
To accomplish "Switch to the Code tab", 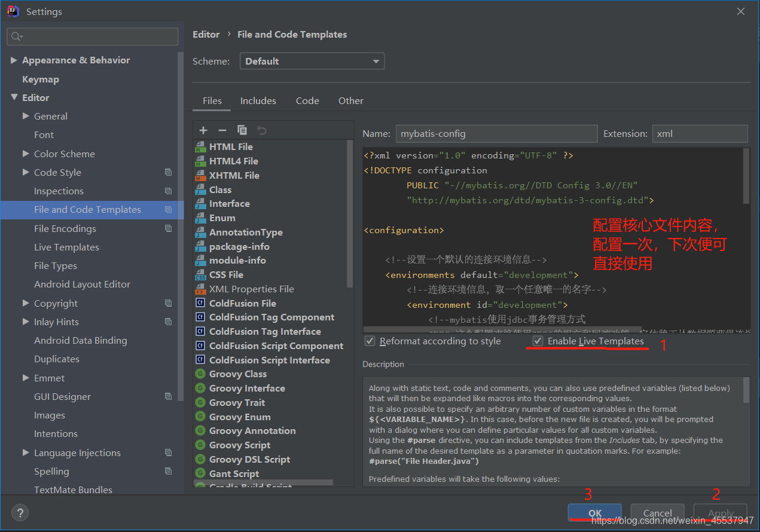I will [307, 100].
